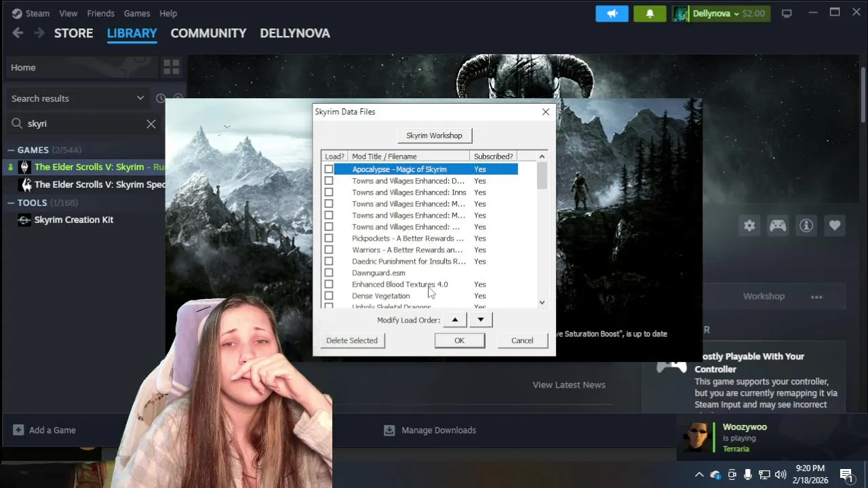Click the mod list scroll-down arrow
This screenshot has height=488, width=868.
542,302
